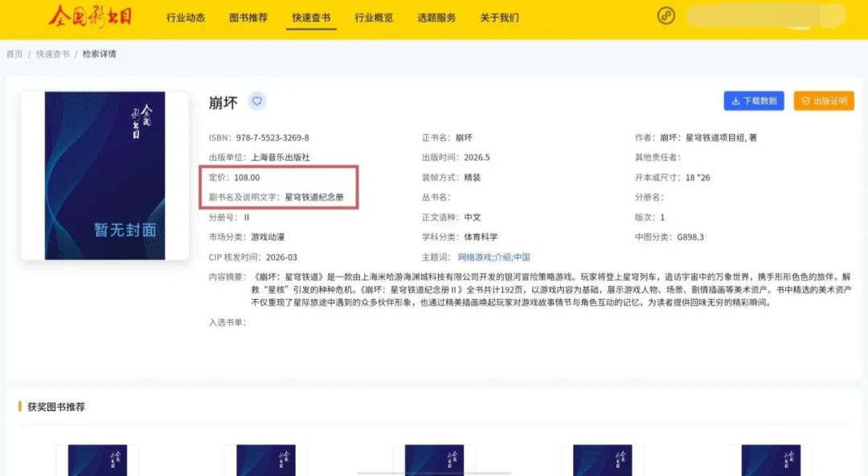Viewport: 868px width, 476px height.
Task: Open the fourth recommended book thumbnail
Action: pyautogui.click(x=602, y=460)
